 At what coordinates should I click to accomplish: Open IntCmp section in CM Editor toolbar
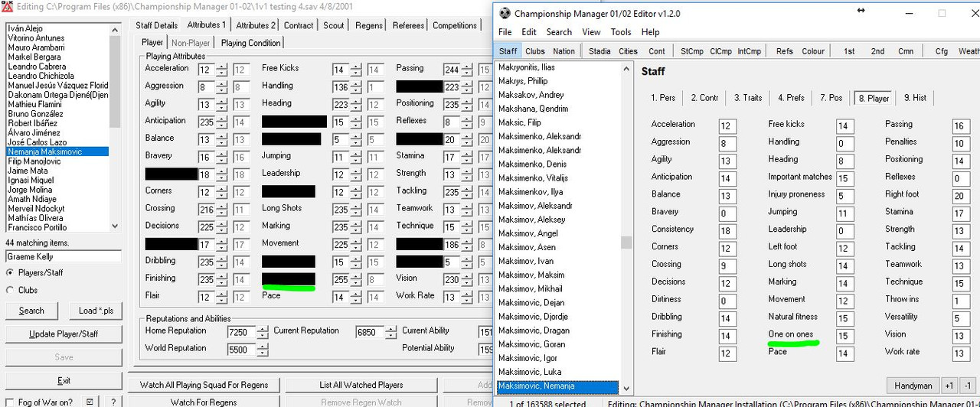point(750,51)
